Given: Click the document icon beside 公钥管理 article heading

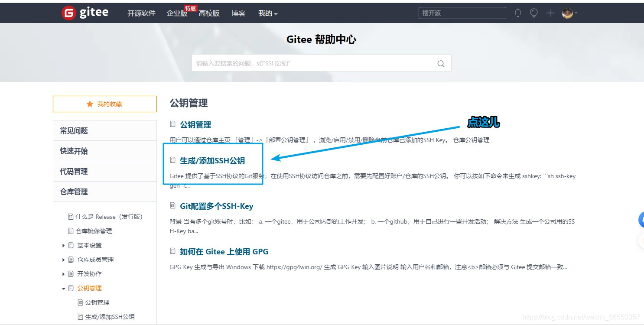Looking at the screenshot, I should pyautogui.click(x=172, y=124).
